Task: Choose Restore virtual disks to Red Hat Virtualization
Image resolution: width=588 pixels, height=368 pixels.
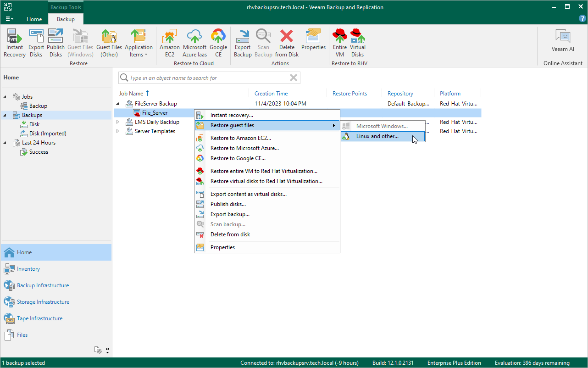Action: pyautogui.click(x=267, y=181)
